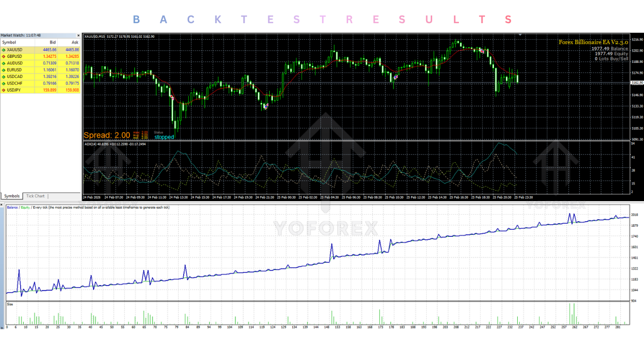Click the red arrow icon beside GBPUSD
The height and width of the screenshot is (362, 644).
[4, 56]
